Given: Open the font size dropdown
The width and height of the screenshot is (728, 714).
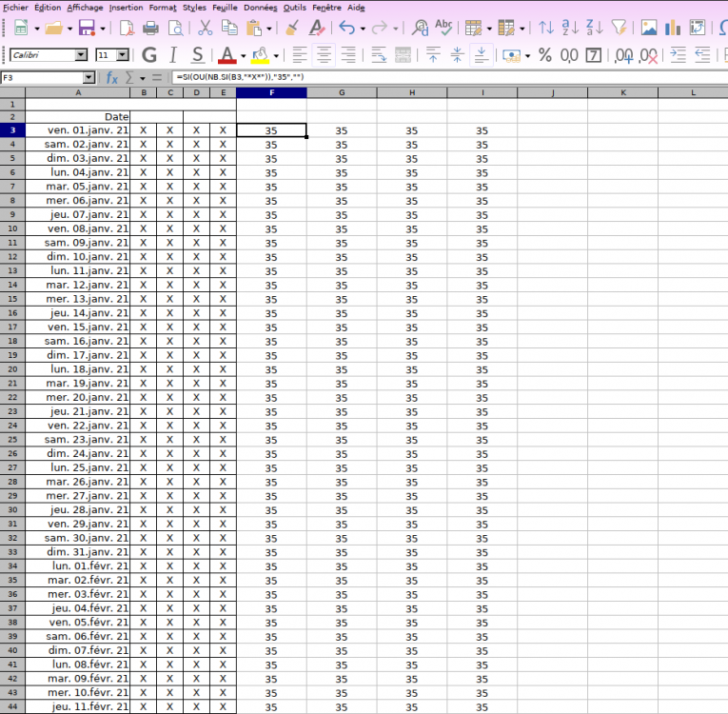Looking at the screenshot, I should 123,55.
